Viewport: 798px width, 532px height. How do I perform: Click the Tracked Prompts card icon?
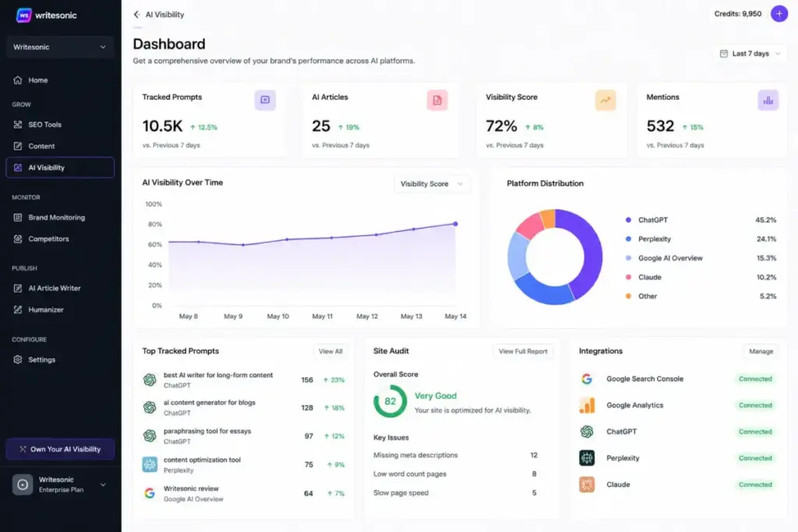pos(265,100)
